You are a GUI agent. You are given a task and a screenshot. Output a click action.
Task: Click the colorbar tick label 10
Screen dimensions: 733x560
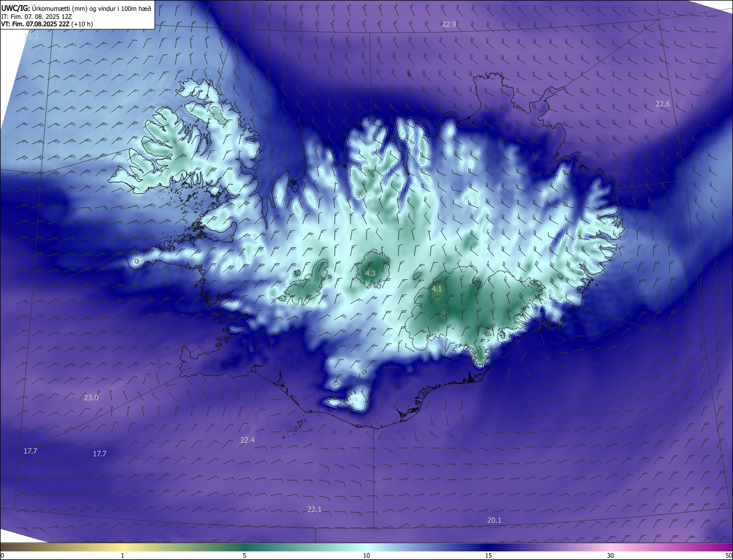366,555
